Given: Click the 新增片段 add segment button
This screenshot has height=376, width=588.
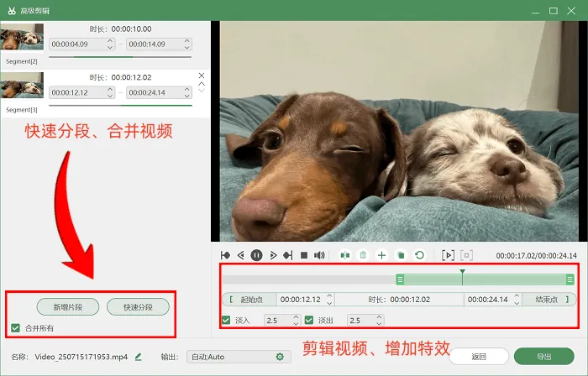Looking at the screenshot, I should [68, 307].
